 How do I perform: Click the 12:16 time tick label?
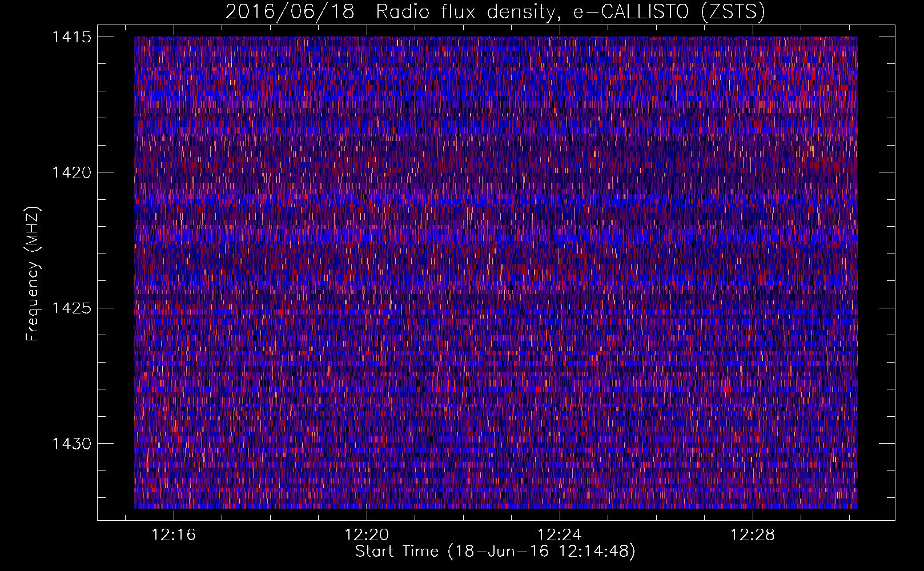[x=174, y=534]
